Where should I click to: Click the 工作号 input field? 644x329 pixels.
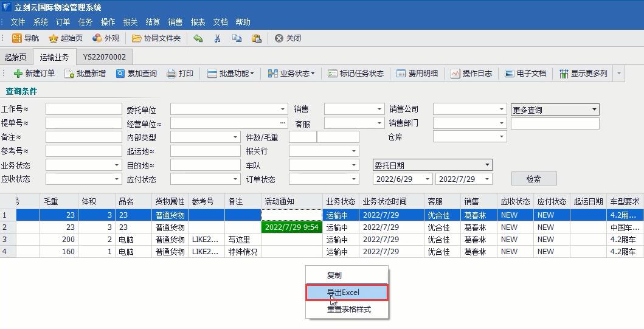tap(83, 109)
